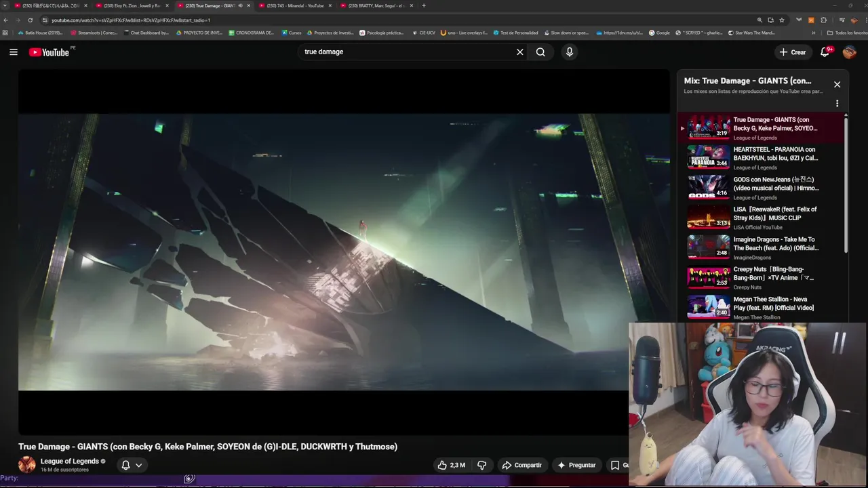
Task: Click Crear to create content
Action: [x=793, y=52]
